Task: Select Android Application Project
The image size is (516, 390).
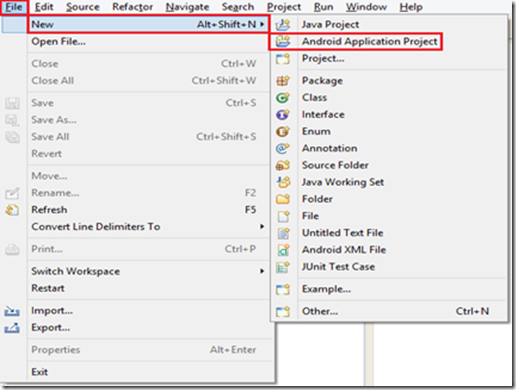Action: pos(356,41)
